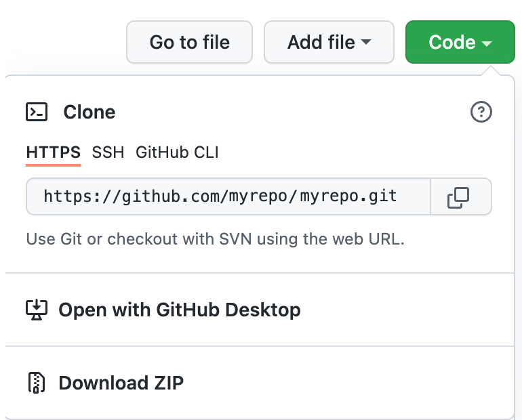Click the GitHub Desktop download icon
522x420 pixels.
(37, 310)
